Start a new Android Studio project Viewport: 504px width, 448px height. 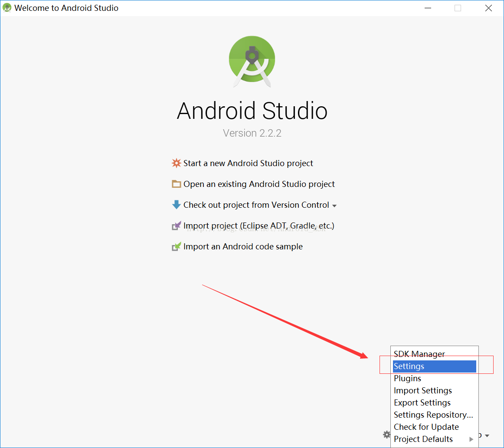pos(248,163)
